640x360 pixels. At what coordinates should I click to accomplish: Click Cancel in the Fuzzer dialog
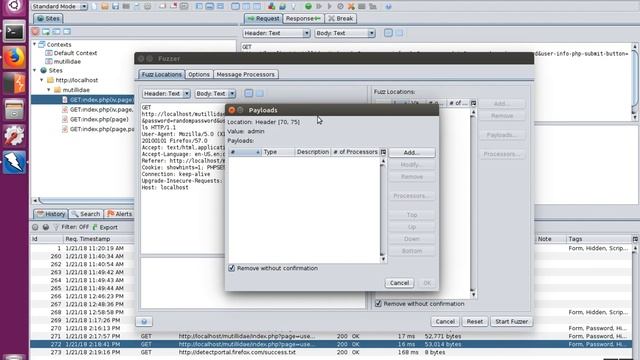click(x=445, y=322)
